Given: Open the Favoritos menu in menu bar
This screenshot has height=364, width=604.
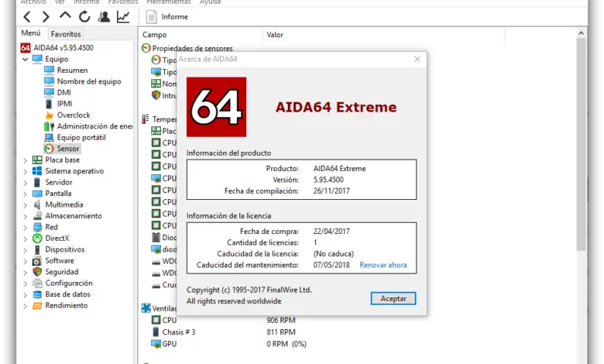Looking at the screenshot, I should pyautogui.click(x=123, y=2).
